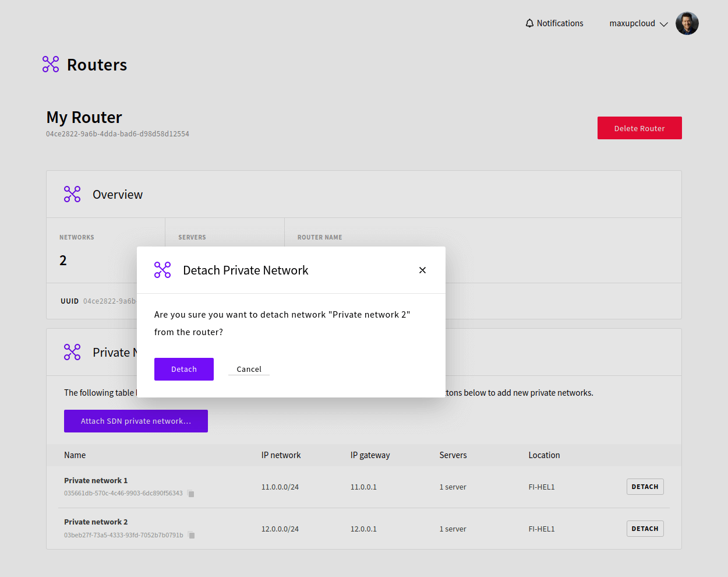The width and height of the screenshot is (728, 577).
Task: Click the UUID label in Overview
Action: tap(69, 301)
